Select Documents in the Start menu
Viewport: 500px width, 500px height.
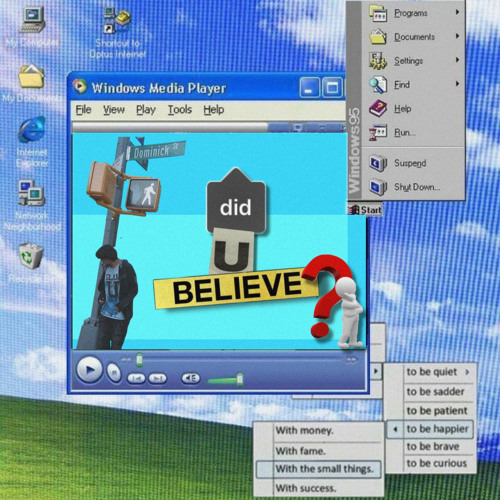pos(414,37)
